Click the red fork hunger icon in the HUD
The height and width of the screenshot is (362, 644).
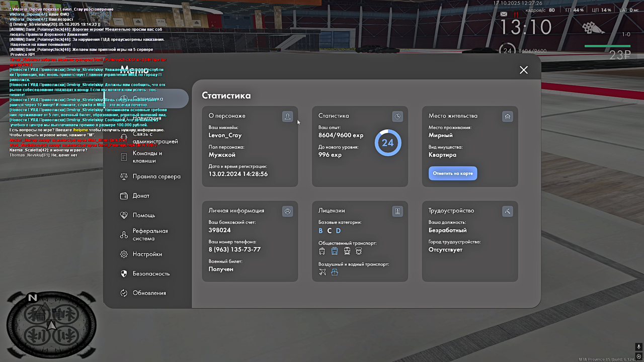coord(515,15)
